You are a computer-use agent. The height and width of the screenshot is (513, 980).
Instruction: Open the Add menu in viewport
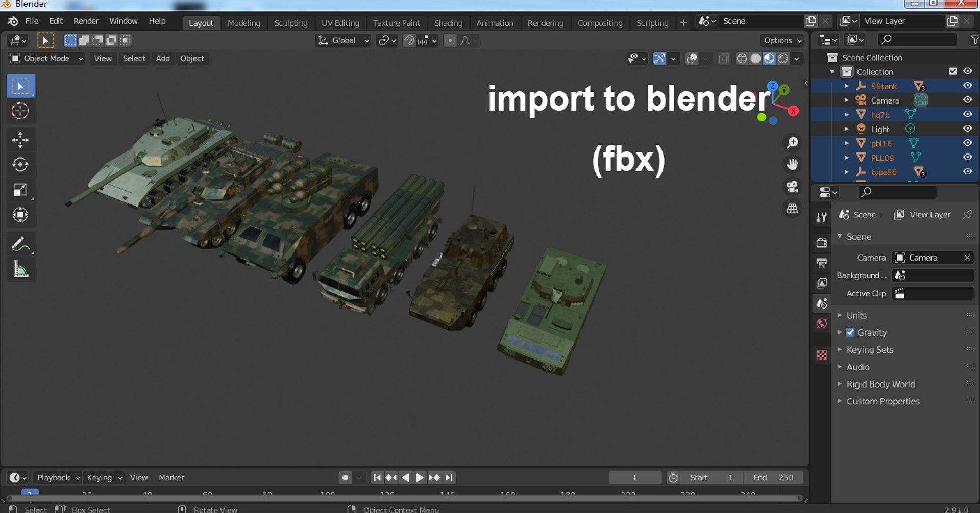point(163,59)
